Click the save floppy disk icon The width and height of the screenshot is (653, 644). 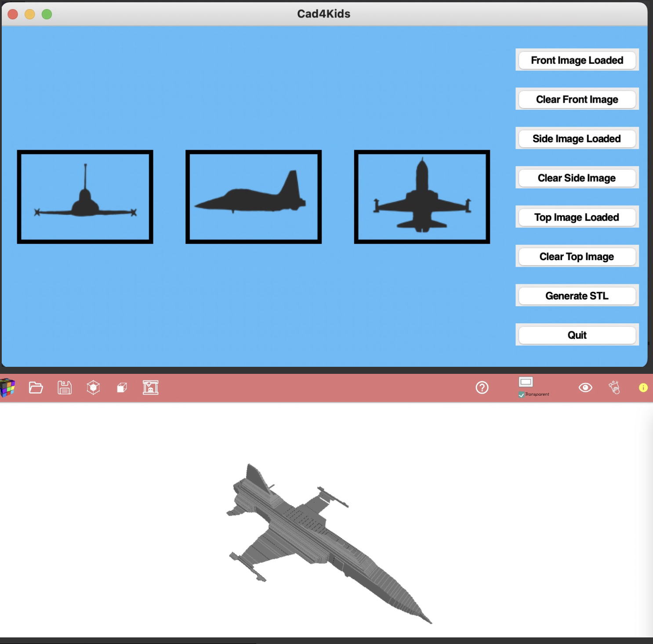coord(65,387)
